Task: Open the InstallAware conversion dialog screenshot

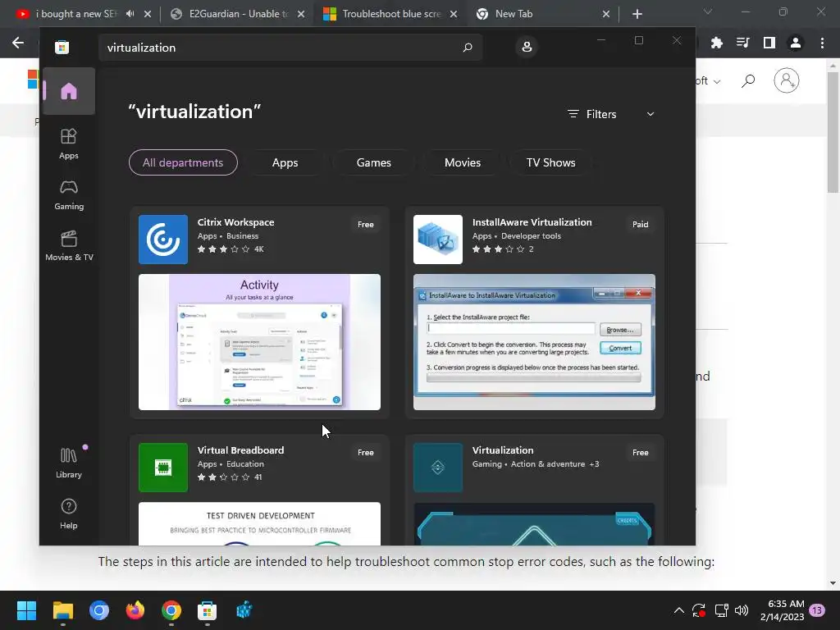Action: point(534,342)
